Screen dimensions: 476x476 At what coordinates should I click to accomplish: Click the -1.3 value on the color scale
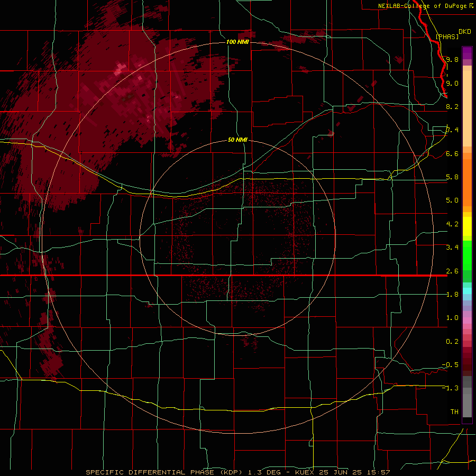point(450,388)
